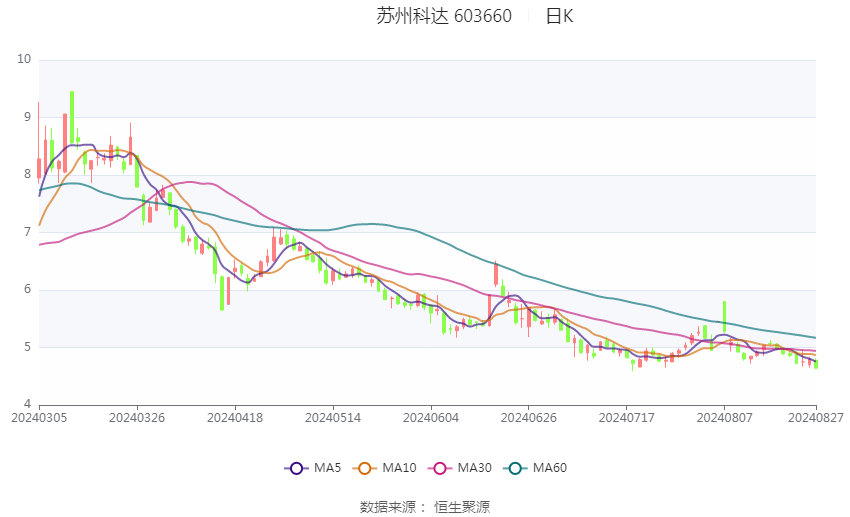Click the chart title 苏州科达 603660
Screen dimensions: 850x517
pyautogui.click(x=444, y=16)
